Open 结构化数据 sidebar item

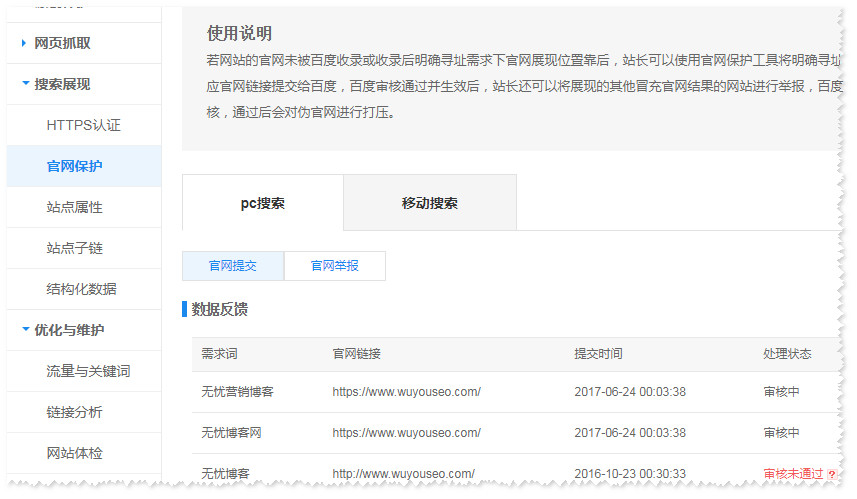pyautogui.click(x=81, y=289)
